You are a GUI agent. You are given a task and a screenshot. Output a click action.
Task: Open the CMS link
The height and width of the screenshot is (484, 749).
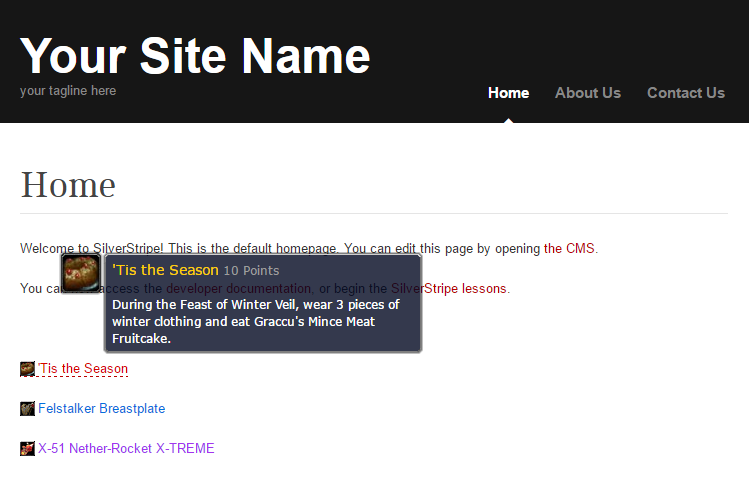[569, 248]
